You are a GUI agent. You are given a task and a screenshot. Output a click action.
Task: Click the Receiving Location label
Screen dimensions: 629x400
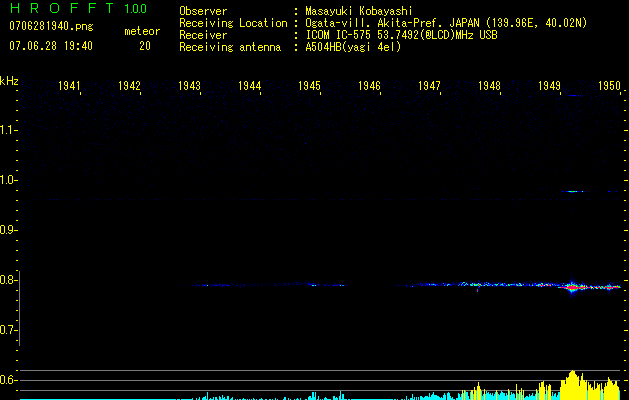pyautogui.click(x=233, y=23)
